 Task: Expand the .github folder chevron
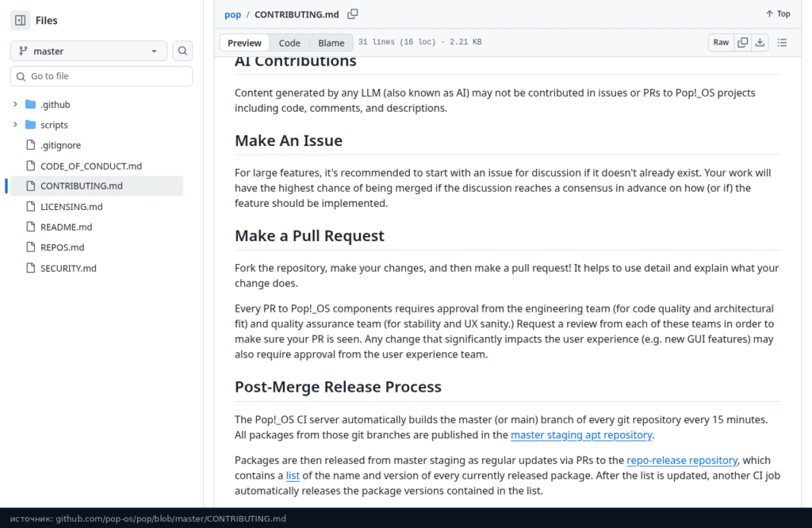tap(15, 105)
